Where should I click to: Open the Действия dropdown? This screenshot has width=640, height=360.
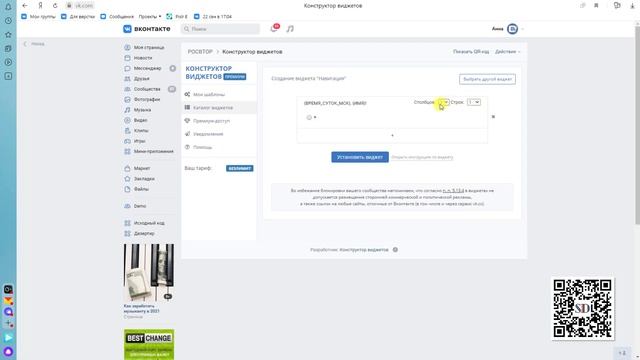coord(507,52)
